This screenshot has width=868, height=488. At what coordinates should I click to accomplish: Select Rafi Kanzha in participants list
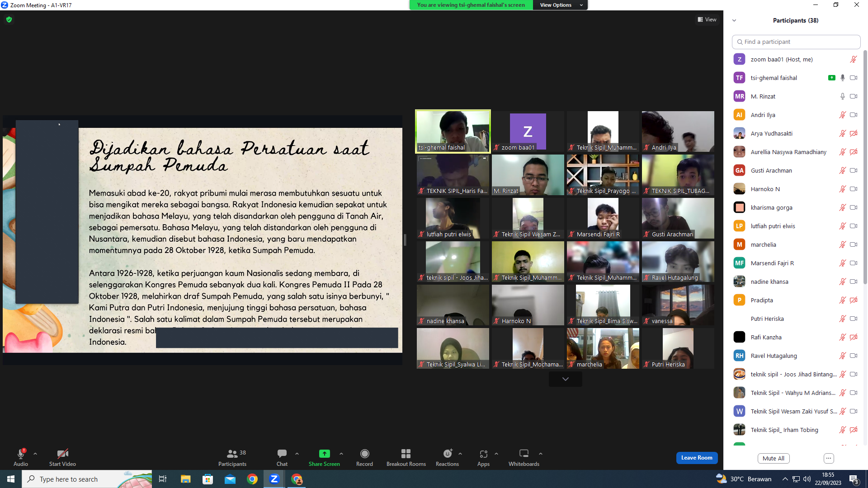(796, 337)
